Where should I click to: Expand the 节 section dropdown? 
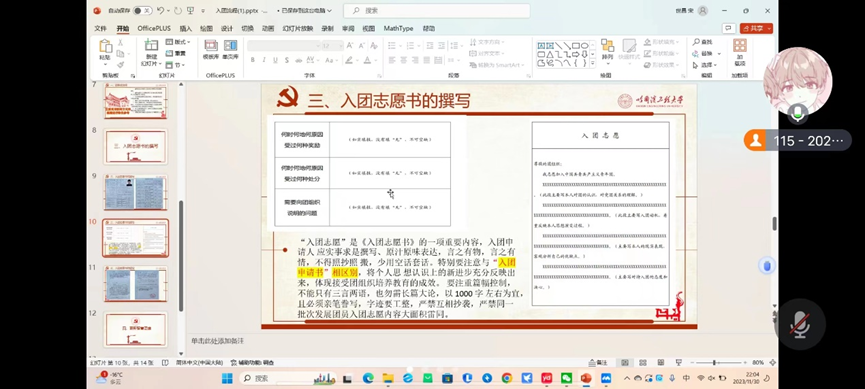click(174, 65)
